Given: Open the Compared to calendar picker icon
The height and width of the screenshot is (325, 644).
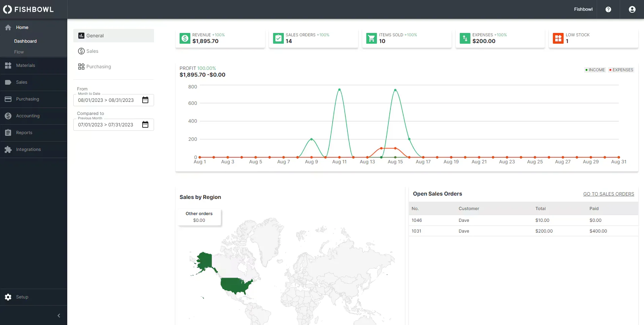Looking at the screenshot, I should tap(145, 125).
